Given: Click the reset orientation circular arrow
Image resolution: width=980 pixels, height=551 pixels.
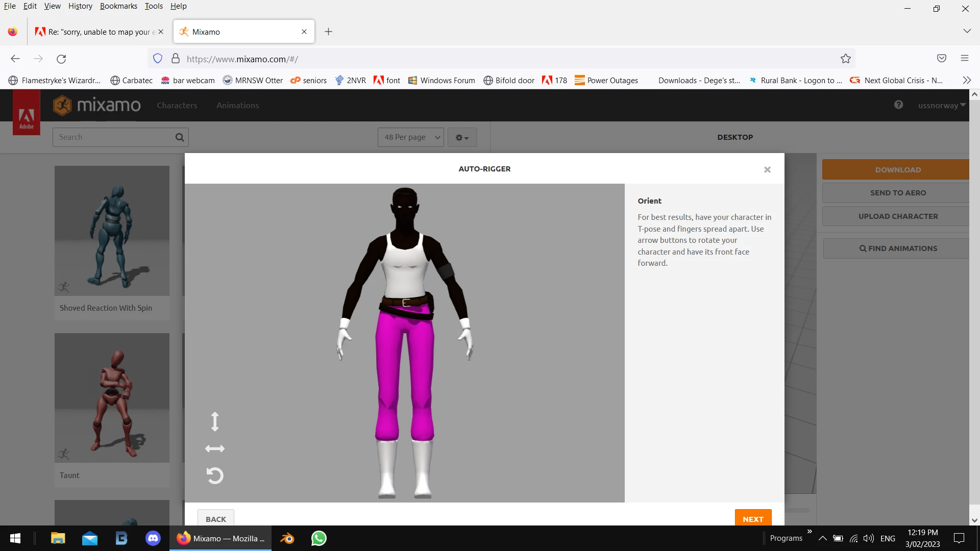Looking at the screenshot, I should tap(215, 476).
